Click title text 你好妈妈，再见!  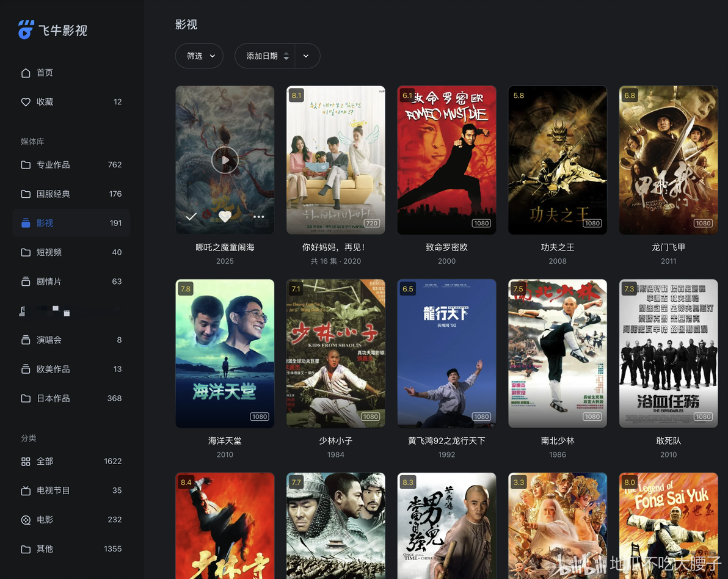[334, 247]
